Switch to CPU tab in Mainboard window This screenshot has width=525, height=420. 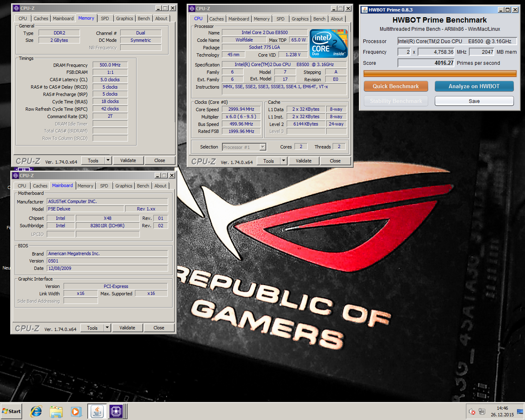(22, 186)
